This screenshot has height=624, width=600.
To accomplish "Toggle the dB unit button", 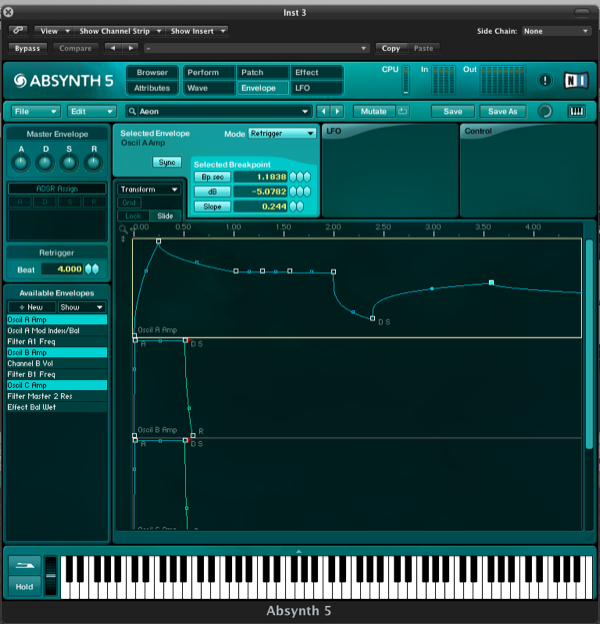I will (x=212, y=192).
